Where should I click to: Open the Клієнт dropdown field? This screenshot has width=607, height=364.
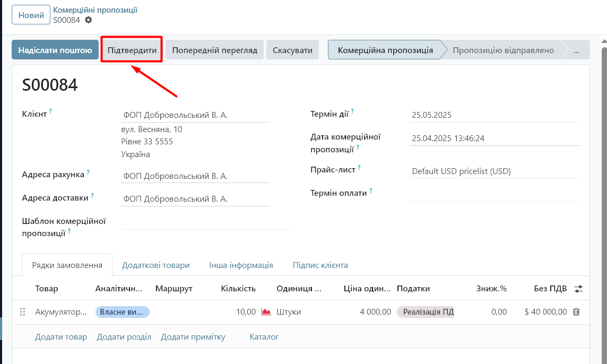point(195,115)
